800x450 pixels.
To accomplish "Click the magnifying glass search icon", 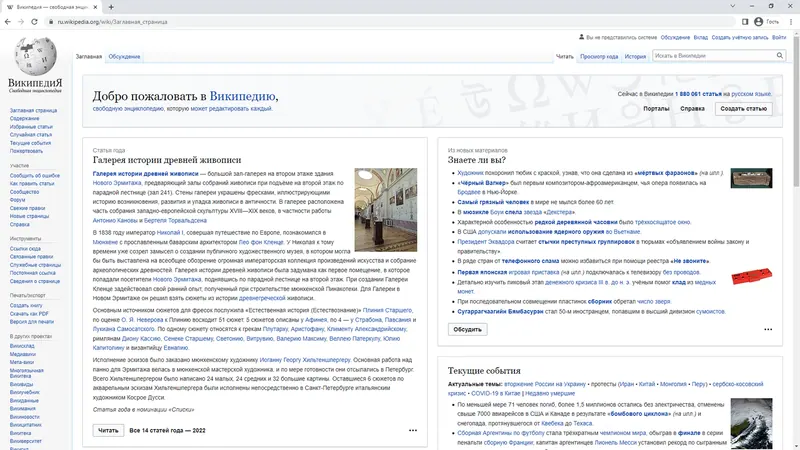I will (x=780, y=56).
